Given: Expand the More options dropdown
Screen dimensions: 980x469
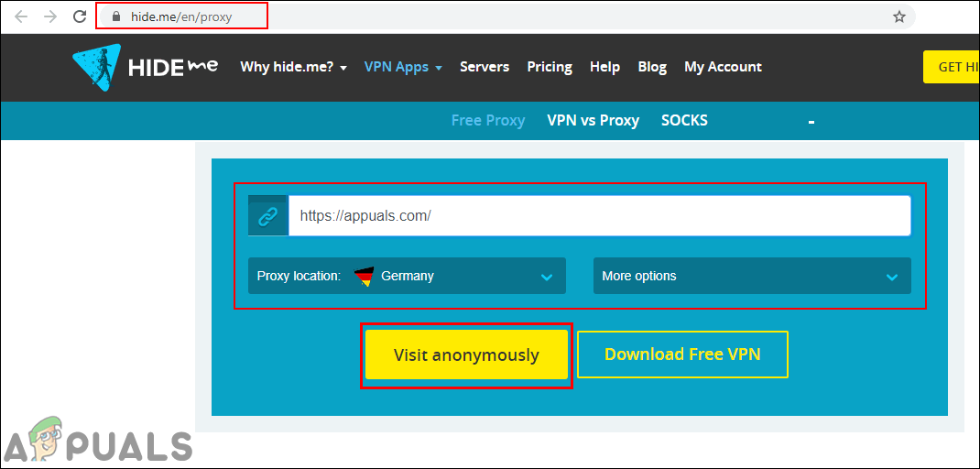Looking at the screenshot, I should [752, 276].
